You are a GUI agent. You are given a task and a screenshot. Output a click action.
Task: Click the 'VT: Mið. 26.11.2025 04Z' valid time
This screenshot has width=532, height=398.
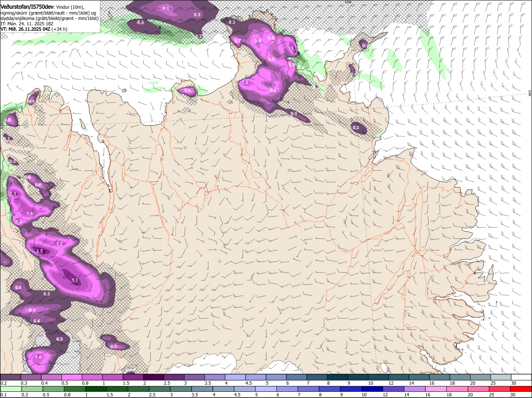coord(25,29)
